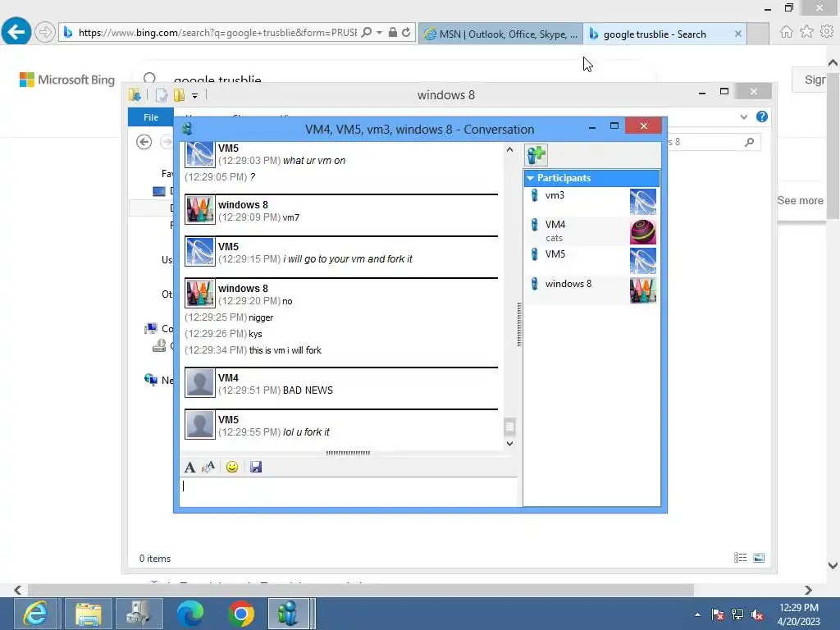Open Microsoft Edge from the taskbar
This screenshot has width=840, height=630.
click(190, 614)
